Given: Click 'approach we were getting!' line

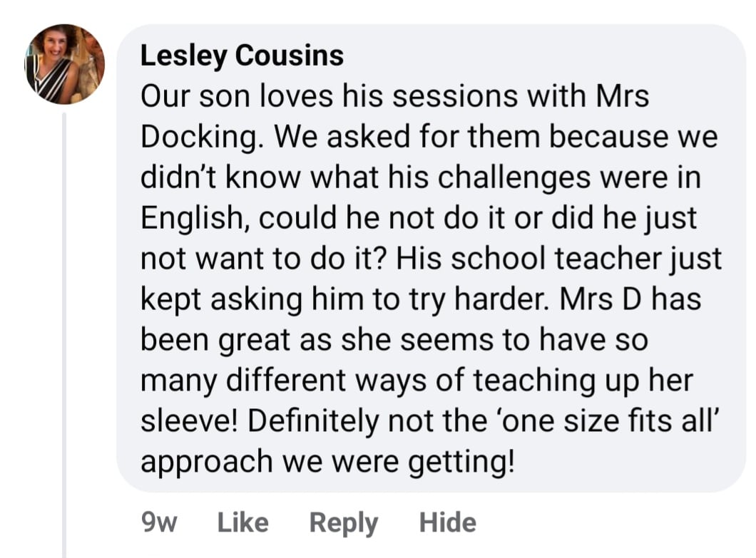Looking at the screenshot, I should coord(327,462).
